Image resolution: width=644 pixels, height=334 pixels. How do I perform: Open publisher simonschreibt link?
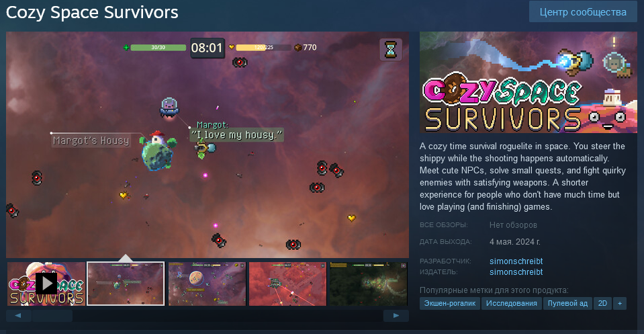pyautogui.click(x=516, y=272)
